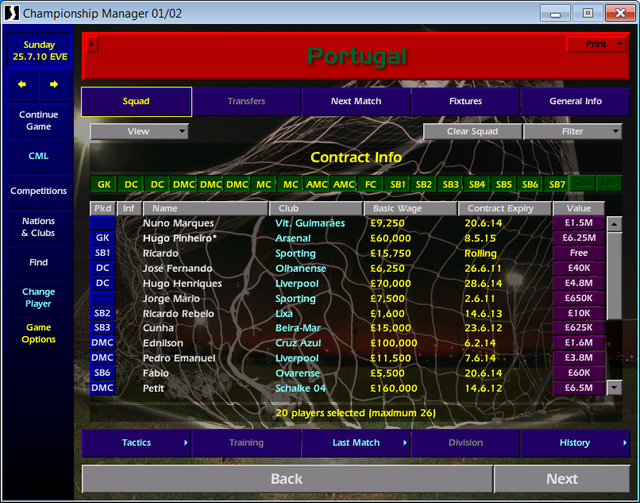Toggle picked box for Jorge Mário
The width and height of the screenshot is (640, 503).
click(x=102, y=298)
